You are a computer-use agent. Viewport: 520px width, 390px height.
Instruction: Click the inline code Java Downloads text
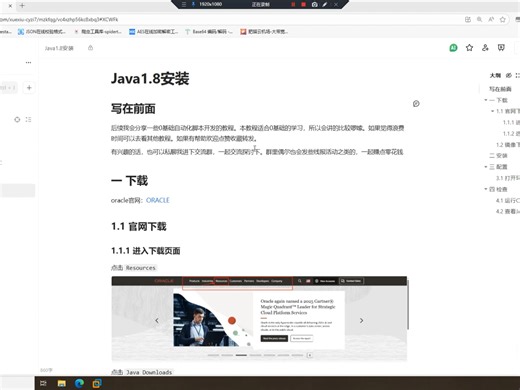point(149,372)
